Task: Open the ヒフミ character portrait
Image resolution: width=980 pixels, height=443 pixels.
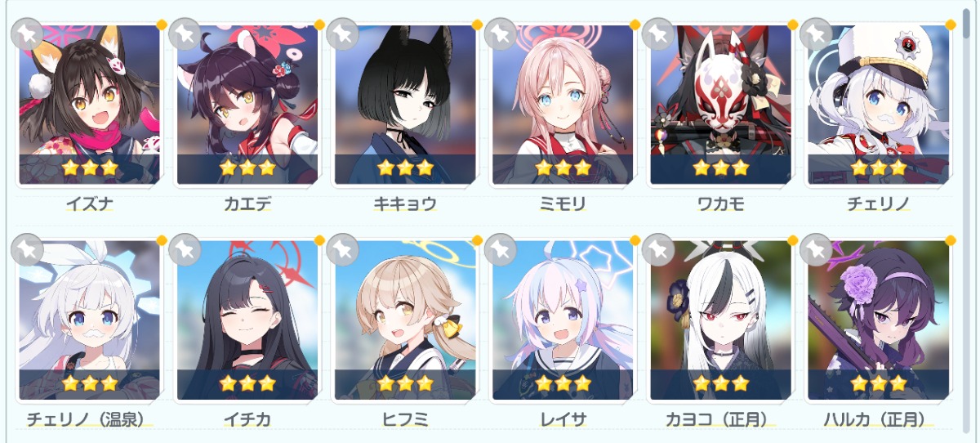Action: (x=405, y=320)
